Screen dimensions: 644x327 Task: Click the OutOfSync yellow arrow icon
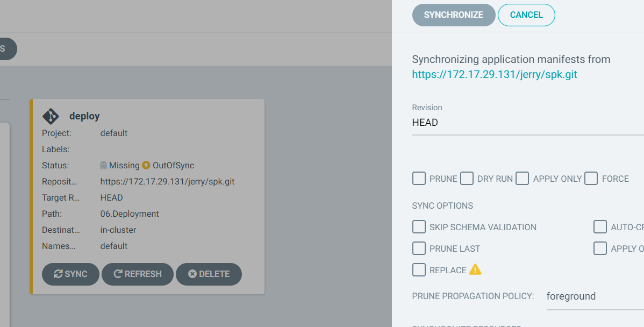[146, 165]
